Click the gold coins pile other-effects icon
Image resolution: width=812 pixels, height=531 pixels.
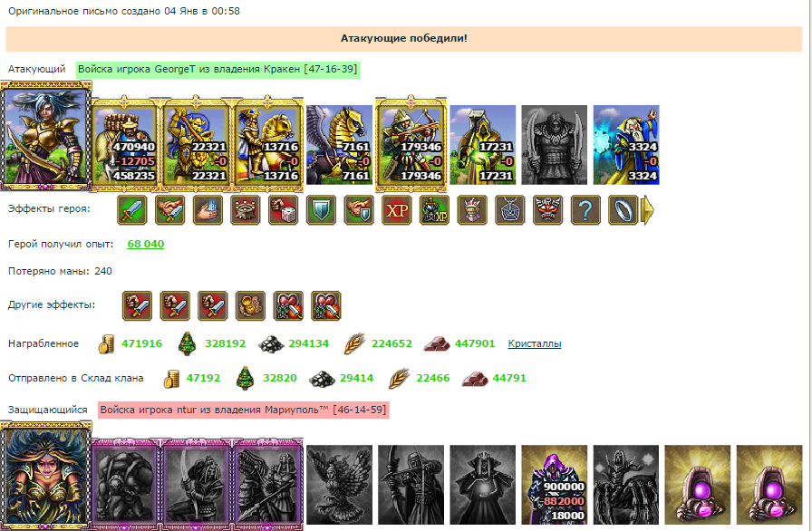[x=251, y=306]
